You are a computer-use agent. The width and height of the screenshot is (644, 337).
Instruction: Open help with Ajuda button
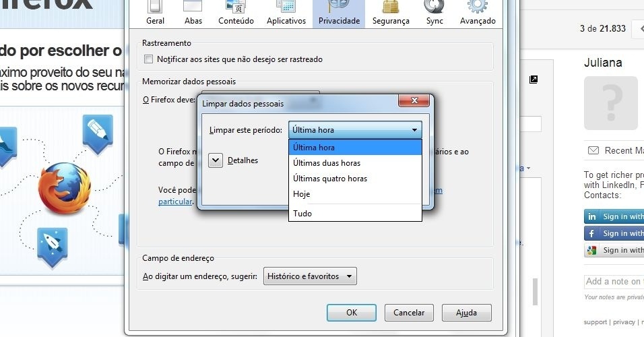466,313
